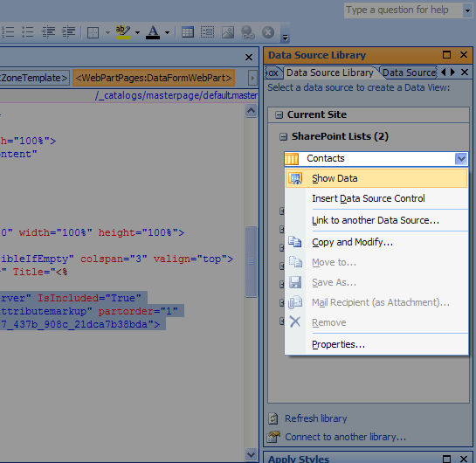Click the Refresh library icon

(272, 418)
